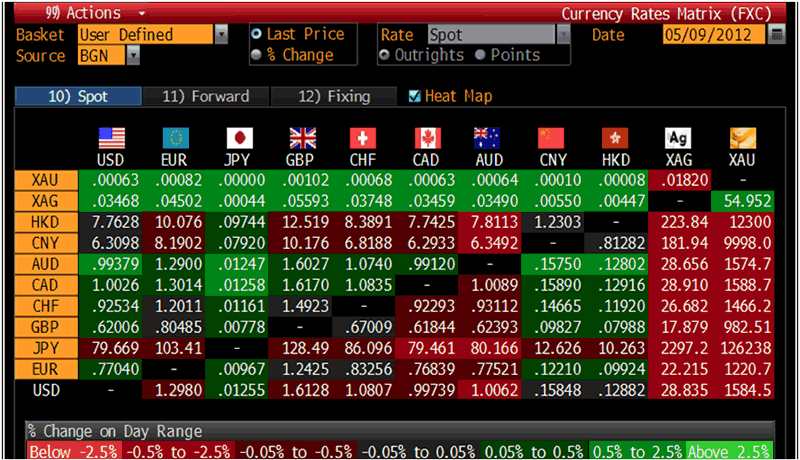Toggle the Heat Map checkbox
Screen dimensions: 800x460
[416, 97]
